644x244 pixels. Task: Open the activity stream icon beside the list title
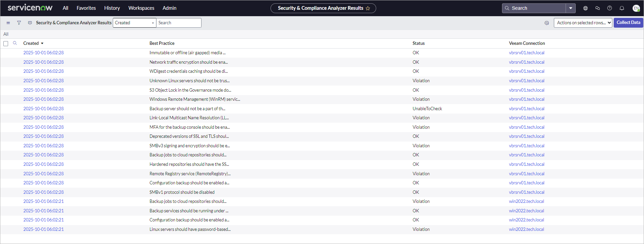[30, 23]
